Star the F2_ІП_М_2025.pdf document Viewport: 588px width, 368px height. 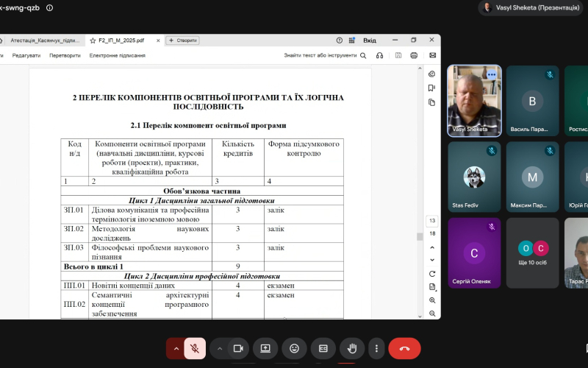pyautogui.click(x=93, y=40)
